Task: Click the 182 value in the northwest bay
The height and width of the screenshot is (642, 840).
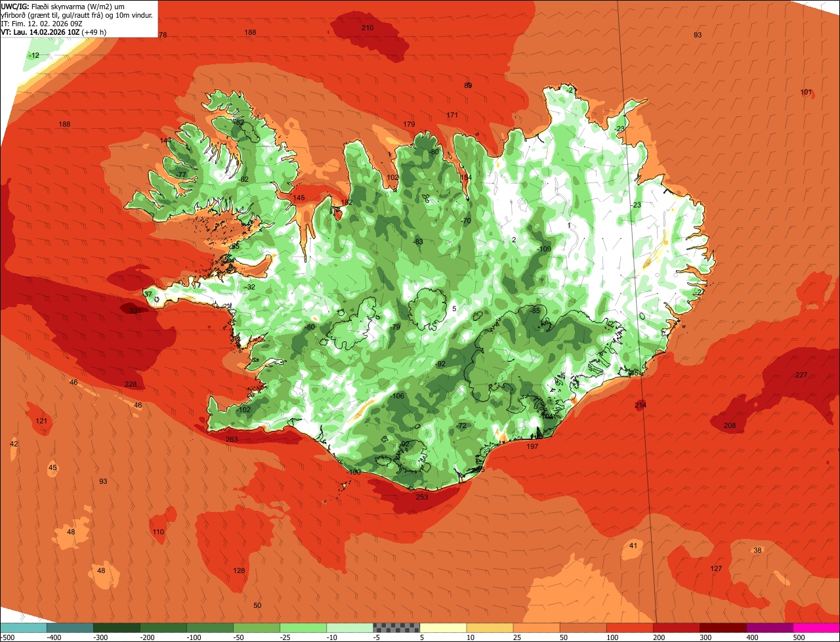Action: coord(346,202)
